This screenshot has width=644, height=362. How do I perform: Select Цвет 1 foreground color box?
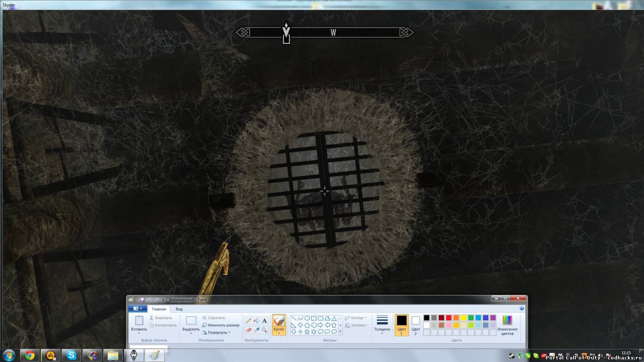(x=401, y=325)
